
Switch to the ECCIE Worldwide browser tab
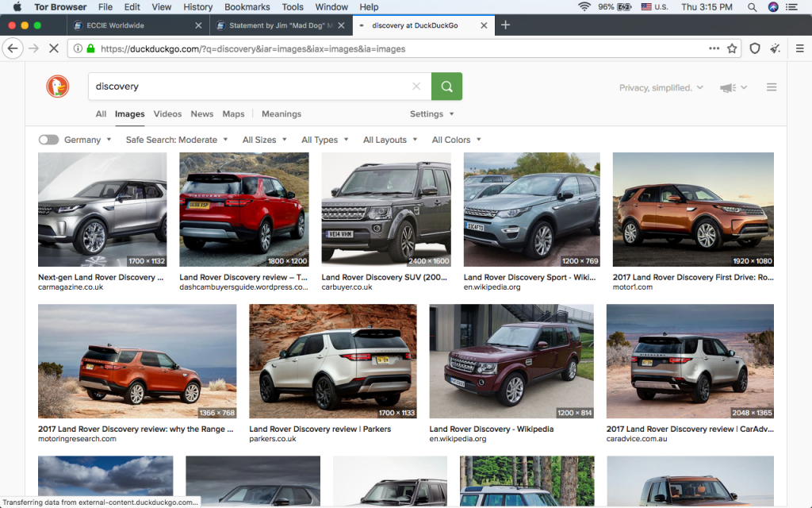[x=138, y=25]
